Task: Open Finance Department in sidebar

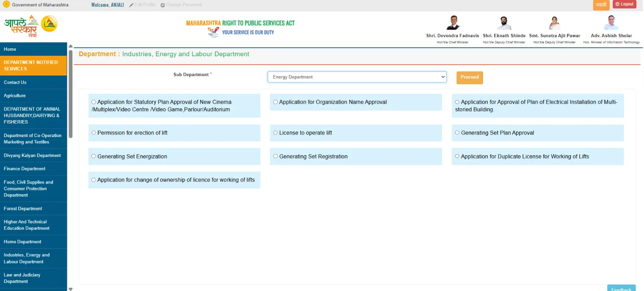Action: point(33,169)
